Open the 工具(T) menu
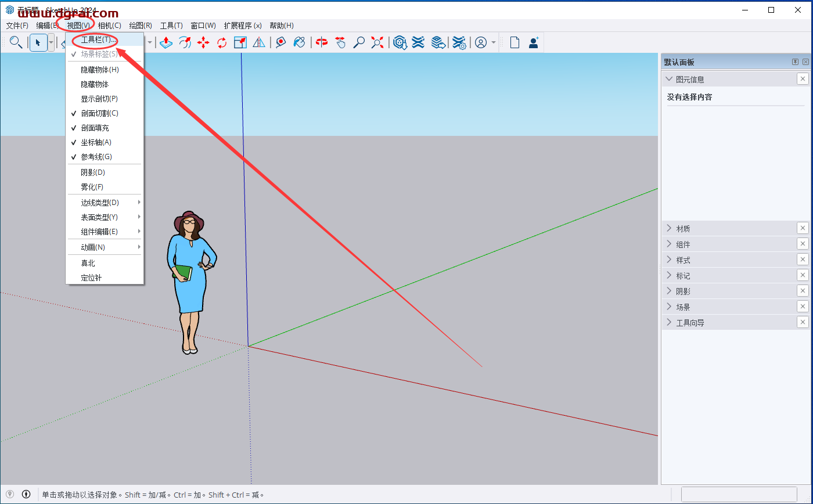Viewport: 813px width, 504px height. coord(171,26)
